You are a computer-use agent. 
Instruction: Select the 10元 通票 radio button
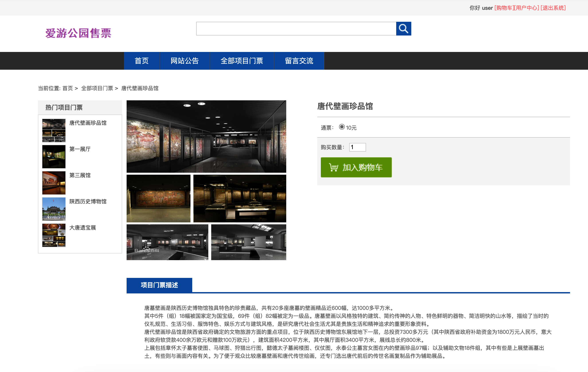pos(342,127)
